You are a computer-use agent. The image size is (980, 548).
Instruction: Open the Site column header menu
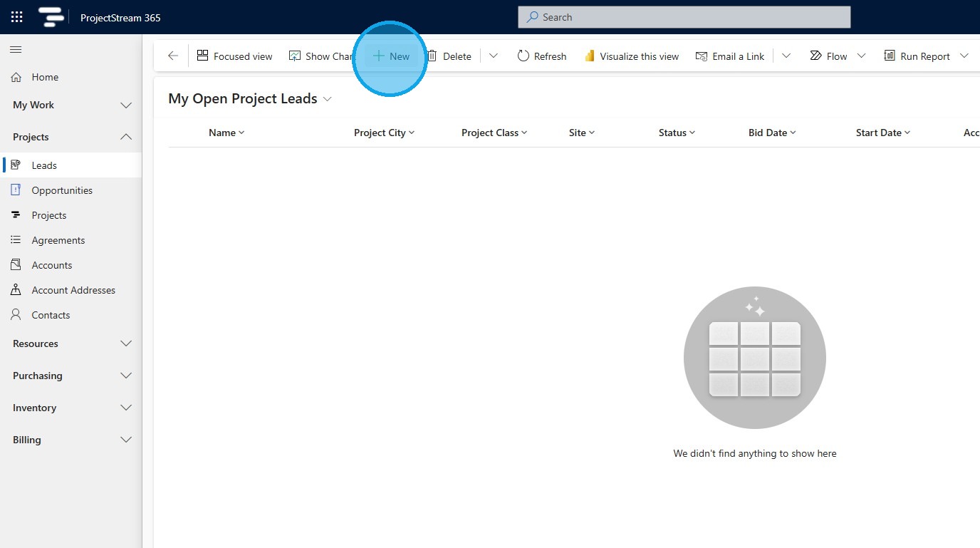click(582, 133)
